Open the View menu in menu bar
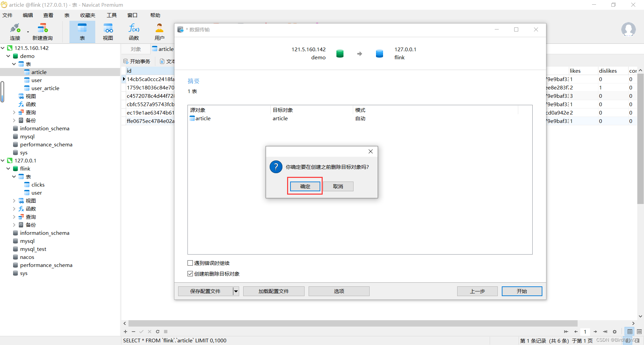This screenshot has width=644, height=345. click(x=48, y=15)
